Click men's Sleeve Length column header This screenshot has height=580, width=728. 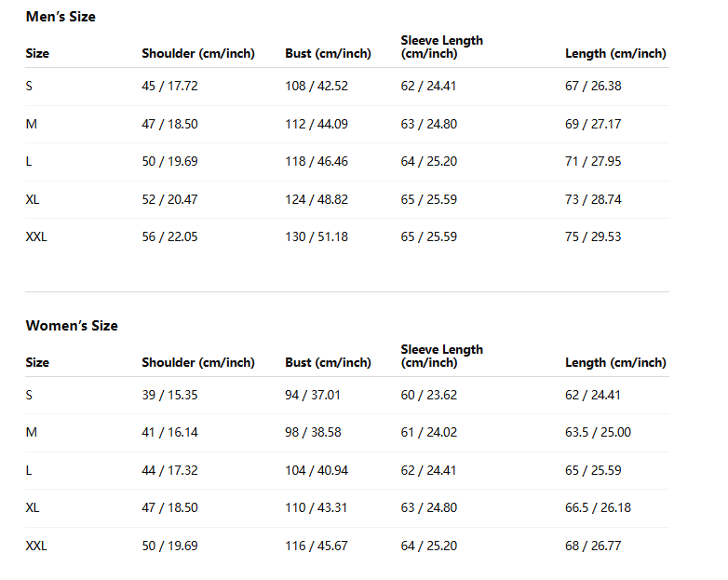pos(442,47)
